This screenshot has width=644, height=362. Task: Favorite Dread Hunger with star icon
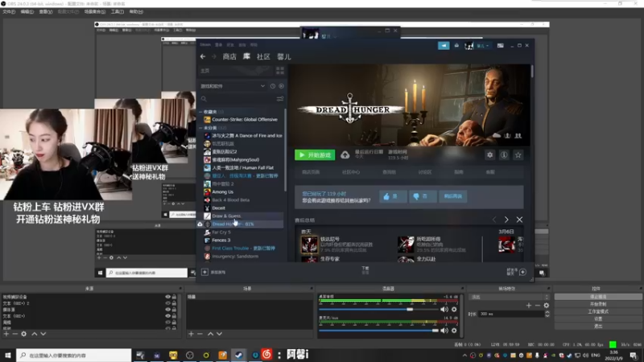518,154
